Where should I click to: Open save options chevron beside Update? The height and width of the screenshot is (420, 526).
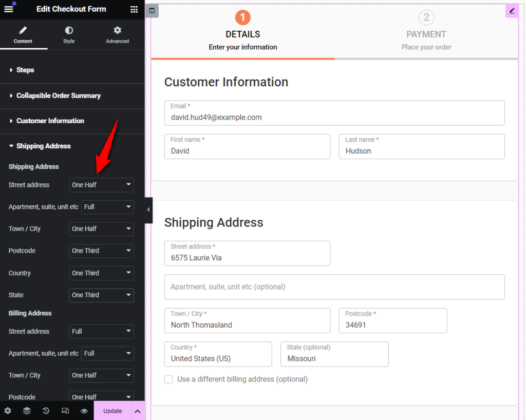[137, 411]
